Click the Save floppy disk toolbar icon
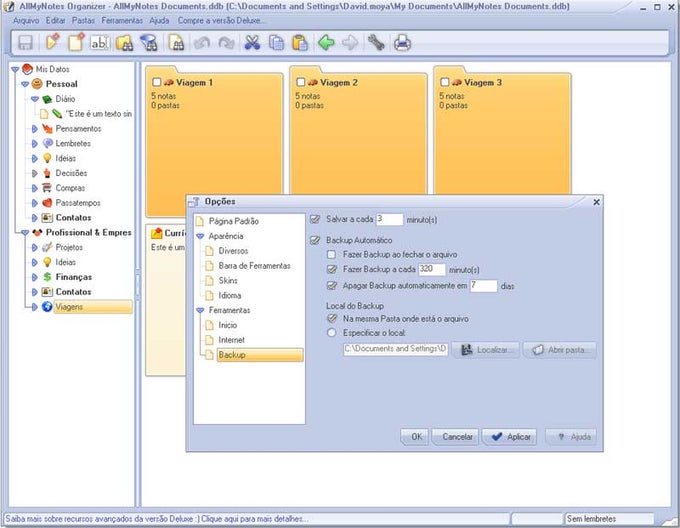The image size is (680, 528). point(25,43)
